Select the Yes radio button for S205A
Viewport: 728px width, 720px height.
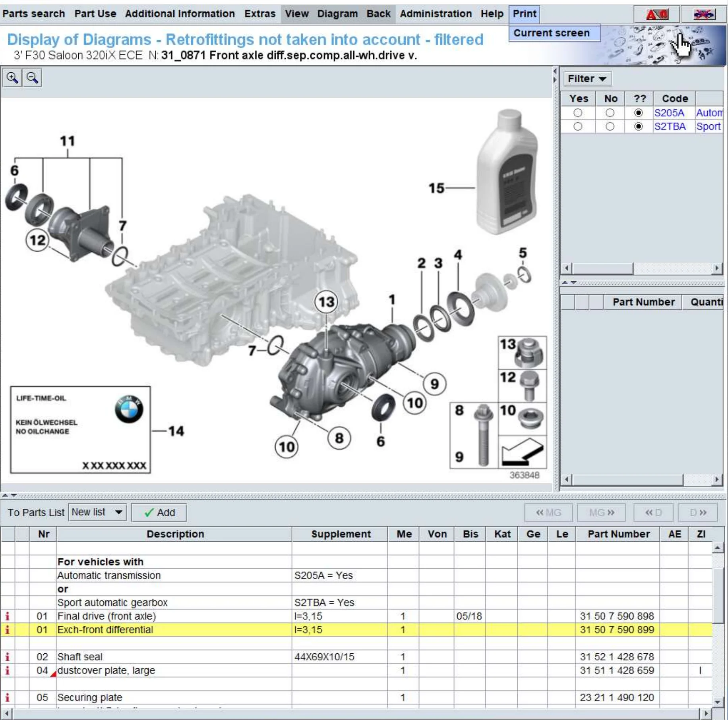coord(578,113)
